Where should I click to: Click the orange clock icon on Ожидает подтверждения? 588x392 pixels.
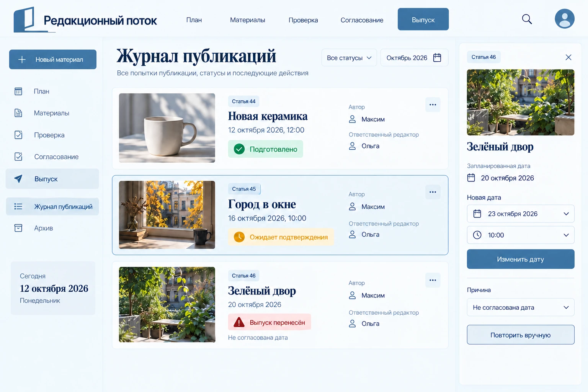click(239, 237)
